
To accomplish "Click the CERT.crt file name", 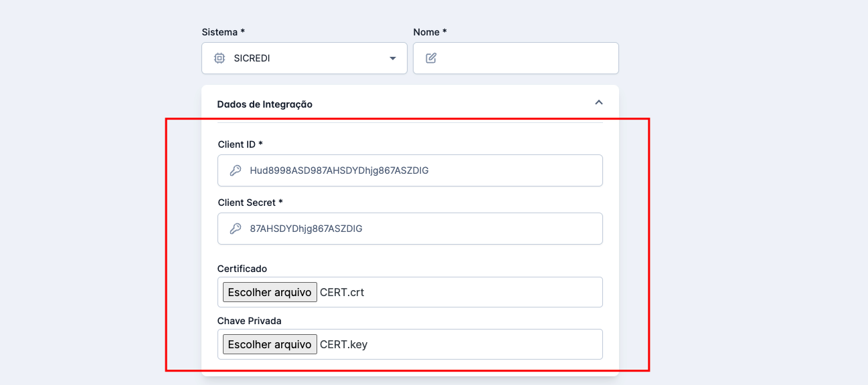I will (342, 292).
